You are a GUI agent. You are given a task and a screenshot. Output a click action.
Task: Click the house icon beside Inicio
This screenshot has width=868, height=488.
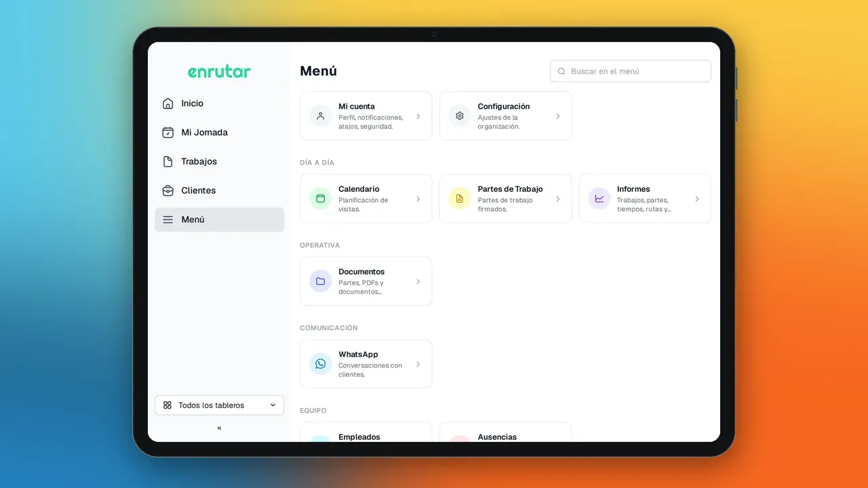[x=168, y=104]
